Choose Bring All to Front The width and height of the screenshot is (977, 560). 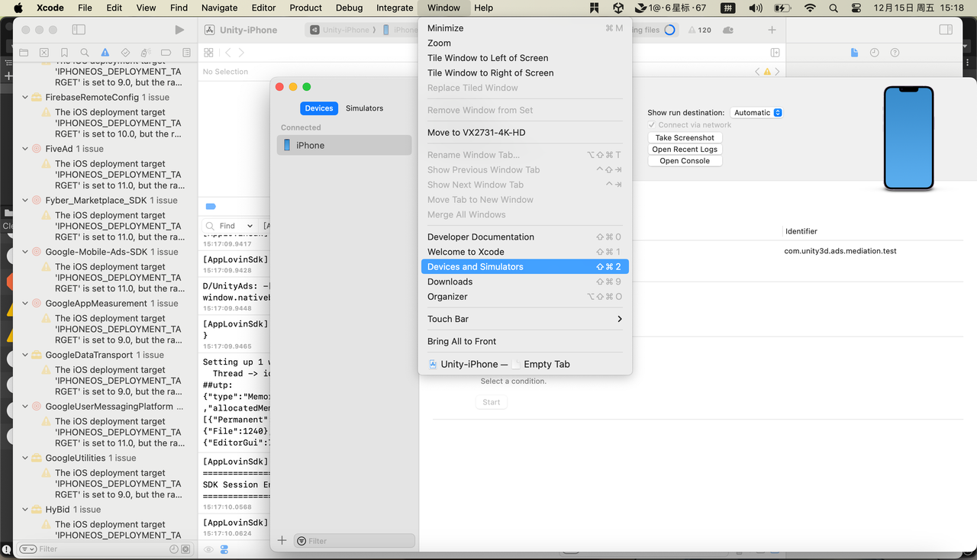point(525,341)
